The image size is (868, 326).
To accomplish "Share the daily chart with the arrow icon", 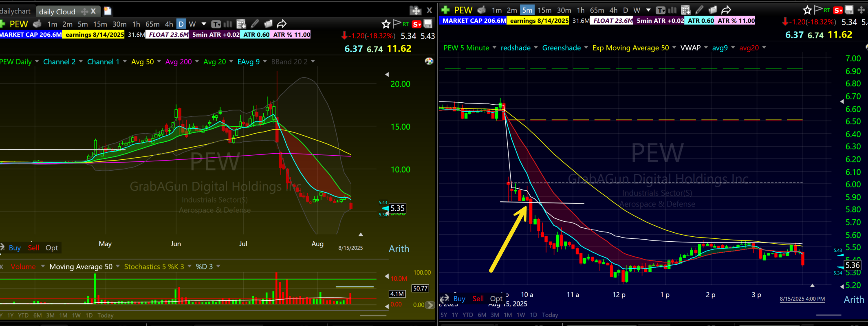I will tap(282, 24).
